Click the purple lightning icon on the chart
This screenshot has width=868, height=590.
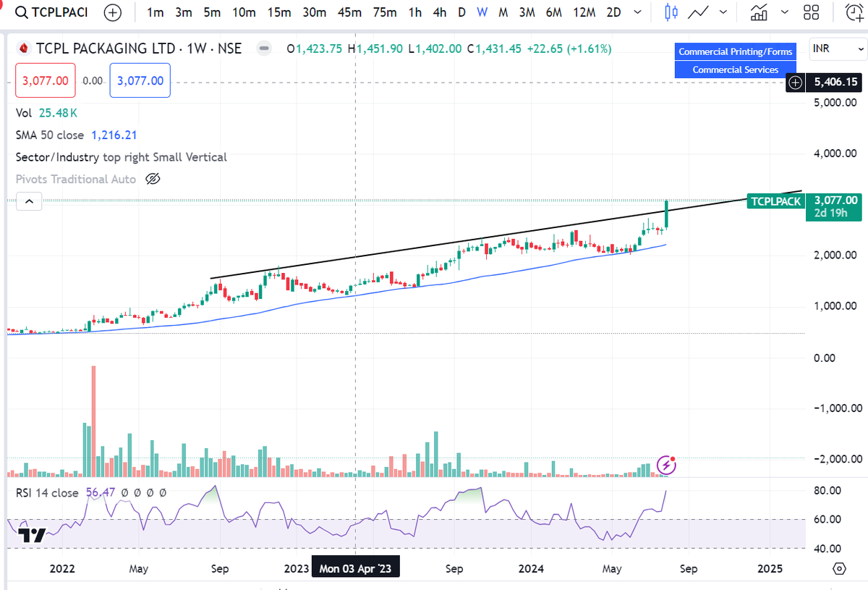coord(665,466)
